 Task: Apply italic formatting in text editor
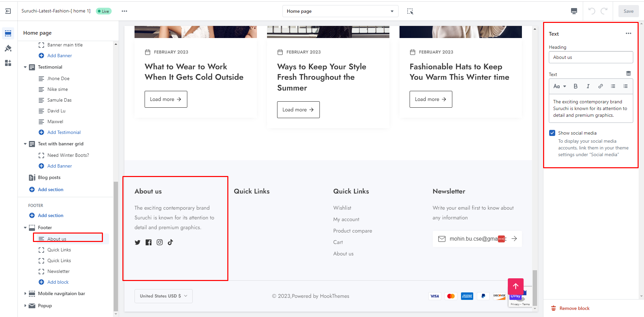tap(588, 86)
